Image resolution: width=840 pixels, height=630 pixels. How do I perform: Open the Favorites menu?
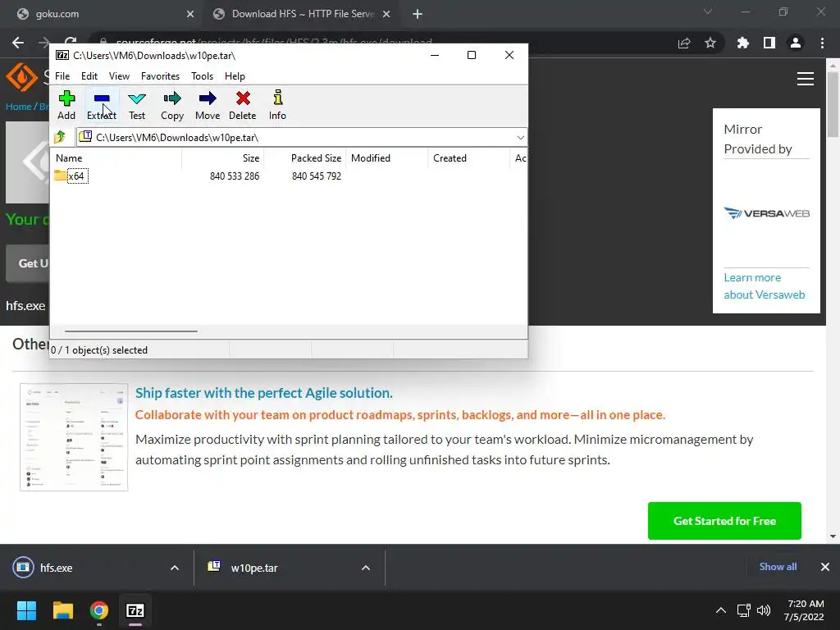(160, 76)
